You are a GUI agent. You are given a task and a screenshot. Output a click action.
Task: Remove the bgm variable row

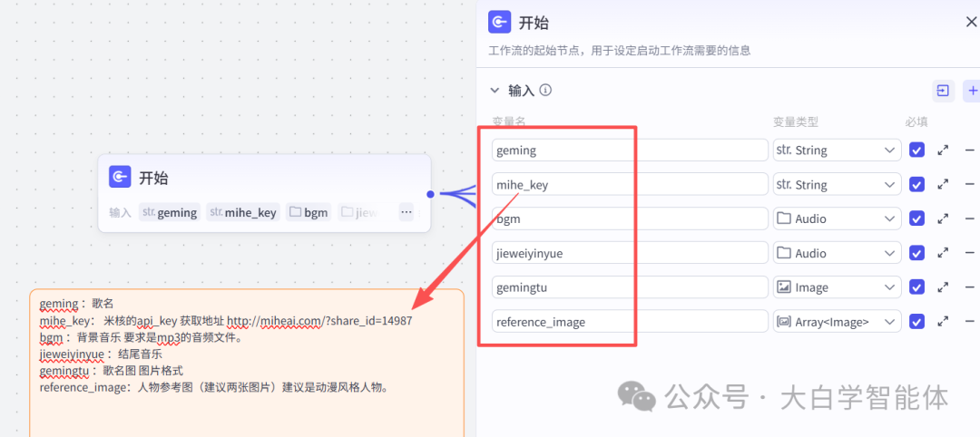tap(970, 218)
